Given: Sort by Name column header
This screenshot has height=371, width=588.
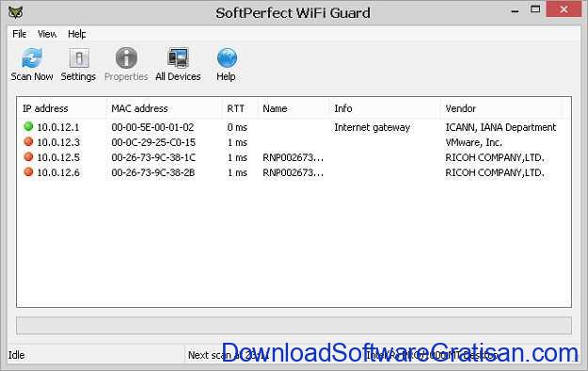Looking at the screenshot, I should point(275,108).
